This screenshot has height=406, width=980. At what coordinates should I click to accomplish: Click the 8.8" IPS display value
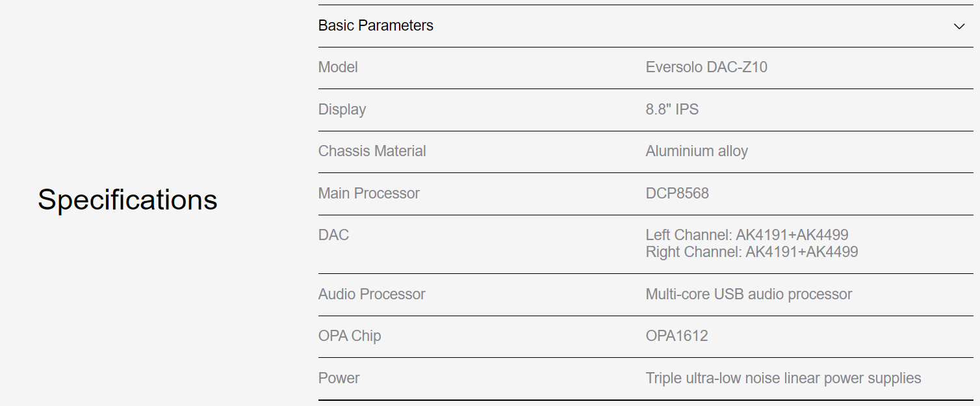(672, 109)
